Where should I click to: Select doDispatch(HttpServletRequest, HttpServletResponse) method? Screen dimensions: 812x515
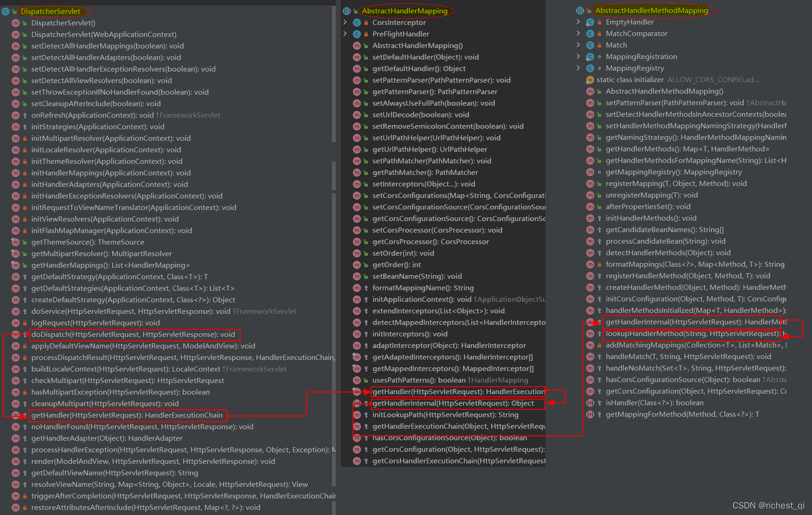coord(133,334)
